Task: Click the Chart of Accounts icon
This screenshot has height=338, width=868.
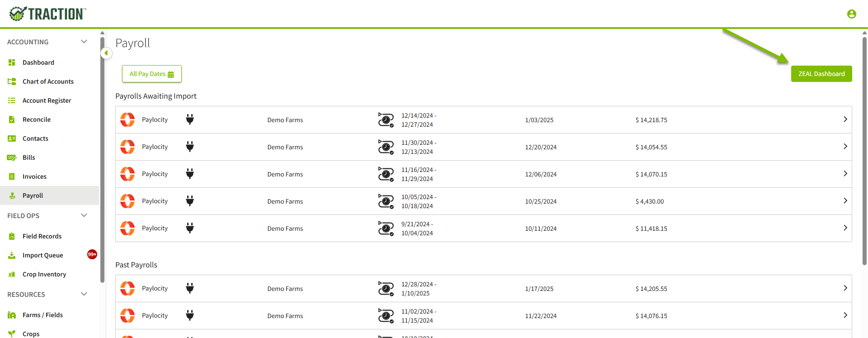Action: point(12,81)
